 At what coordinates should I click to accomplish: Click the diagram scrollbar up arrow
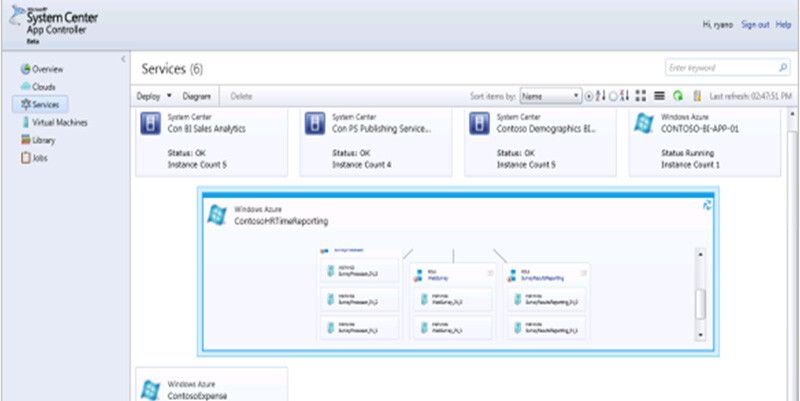(x=701, y=254)
